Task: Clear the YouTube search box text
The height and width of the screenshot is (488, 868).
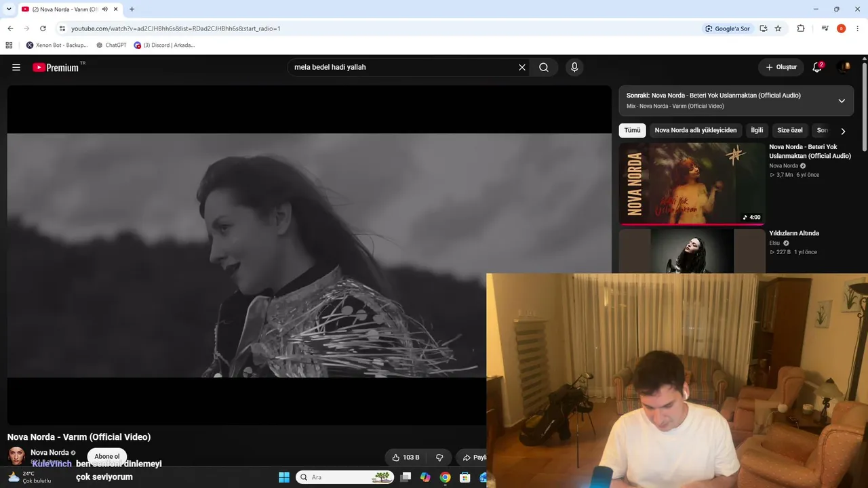Action: click(522, 67)
